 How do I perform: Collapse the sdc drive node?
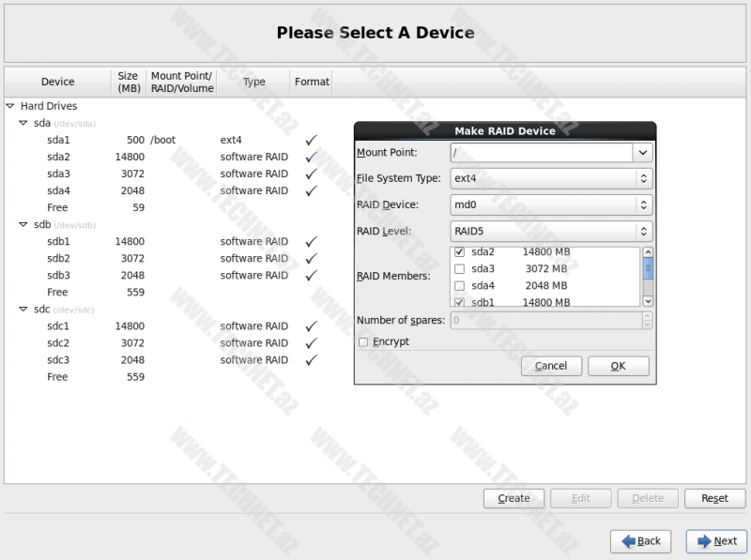[x=23, y=310]
